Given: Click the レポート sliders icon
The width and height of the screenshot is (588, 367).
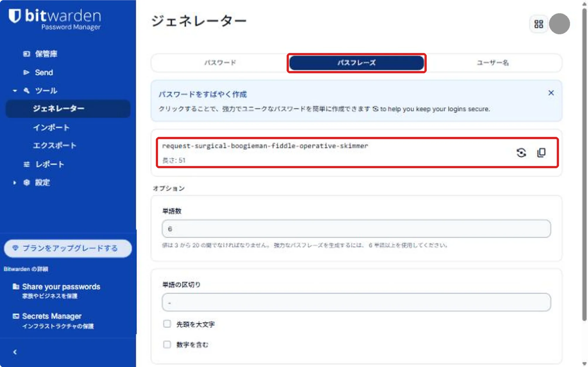Looking at the screenshot, I should 27,164.
